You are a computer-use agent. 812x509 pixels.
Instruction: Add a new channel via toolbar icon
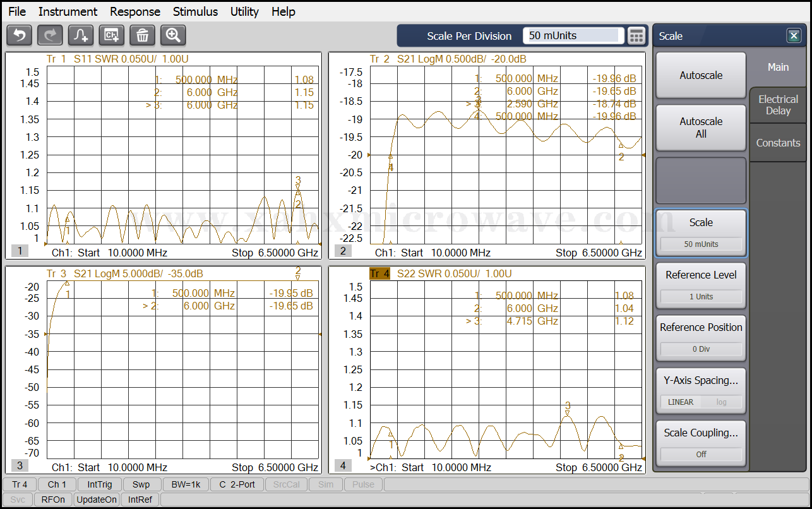click(x=112, y=35)
